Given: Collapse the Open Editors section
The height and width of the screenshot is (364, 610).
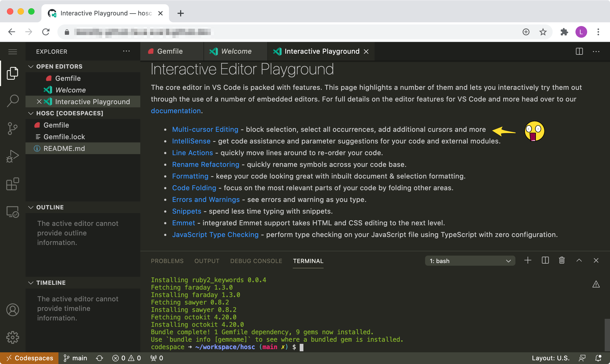Looking at the screenshot, I should 31,66.
